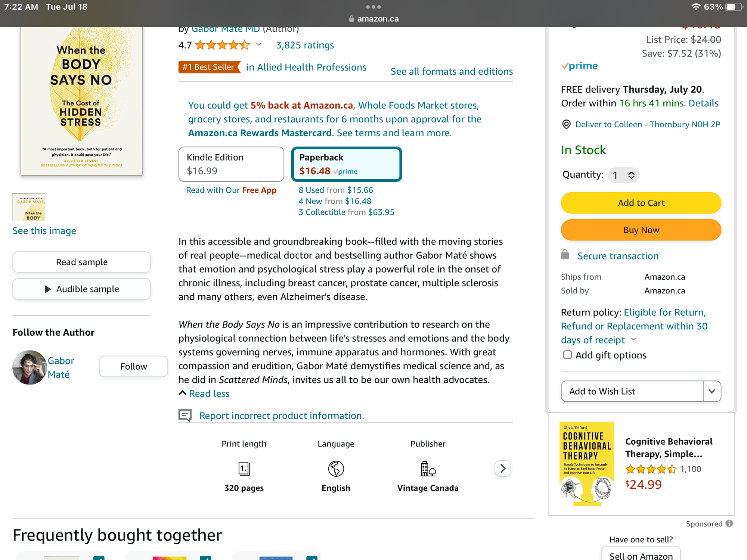The height and width of the screenshot is (560, 747).
Task: Expand the star ratings breakdown chevron
Action: pos(258,45)
